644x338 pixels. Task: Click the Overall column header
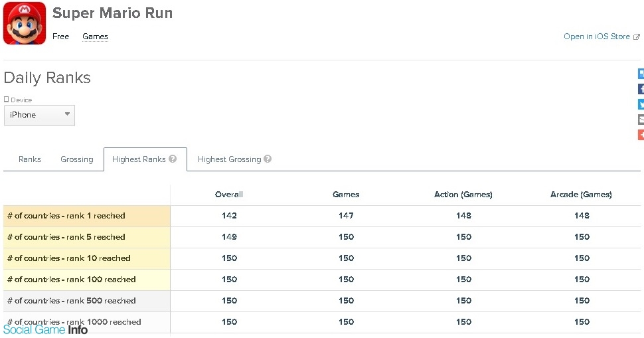229,195
